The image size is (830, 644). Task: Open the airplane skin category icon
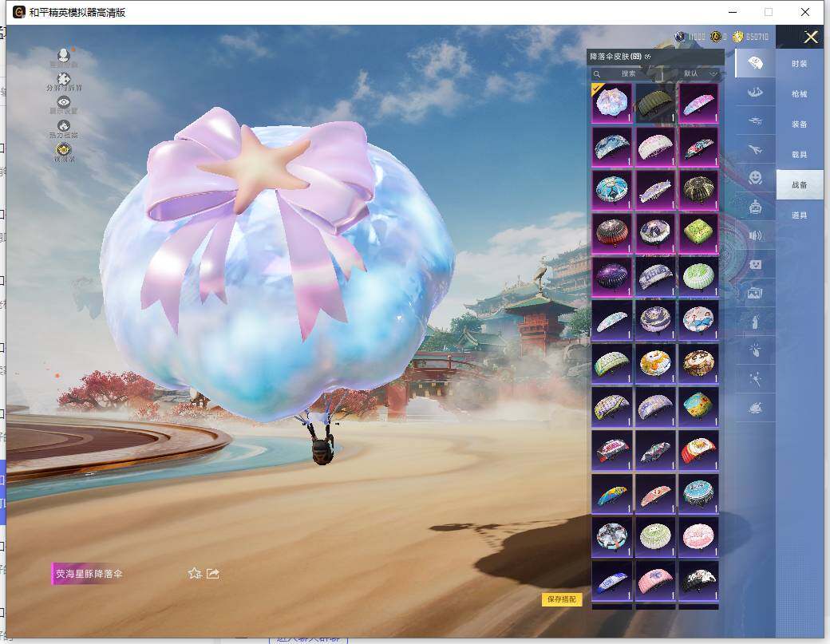pos(755,150)
